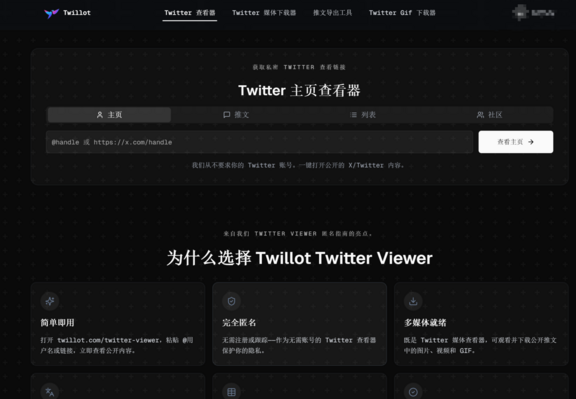576x399 pixels.
Task: Click the Twitter 主页查看器 title
Action: point(299,90)
